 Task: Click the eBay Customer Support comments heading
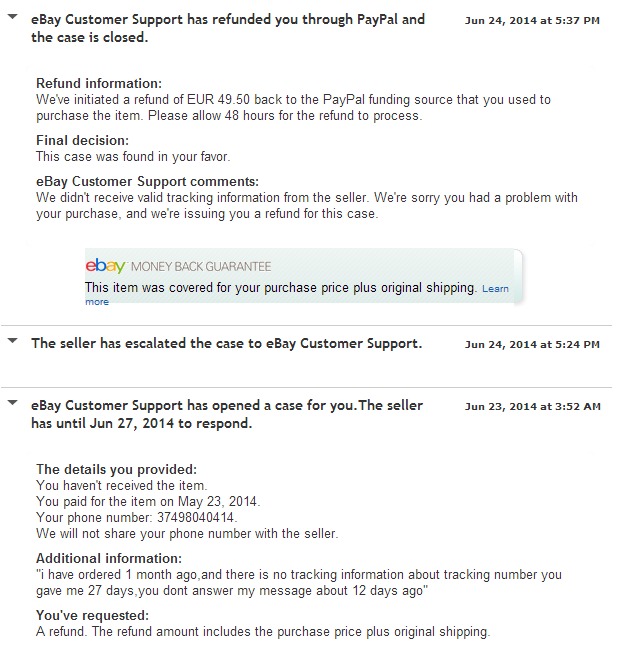point(147,181)
